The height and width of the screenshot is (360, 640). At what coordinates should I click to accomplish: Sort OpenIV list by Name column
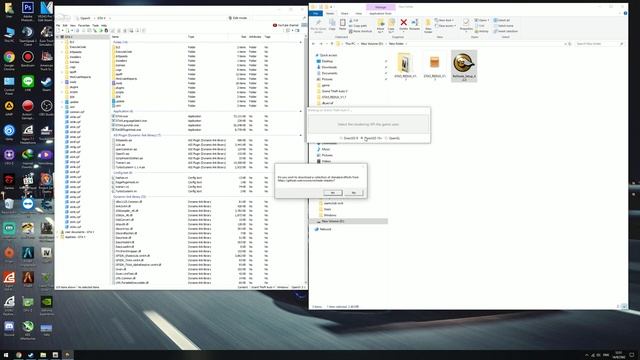[x=116, y=37]
